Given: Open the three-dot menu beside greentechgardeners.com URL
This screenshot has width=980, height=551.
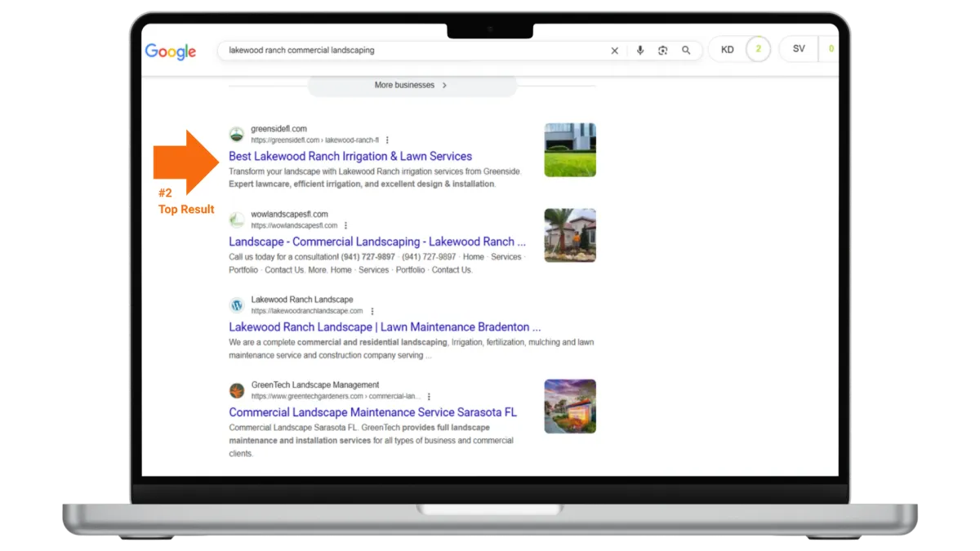Looking at the screenshot, I should [429, 397].
